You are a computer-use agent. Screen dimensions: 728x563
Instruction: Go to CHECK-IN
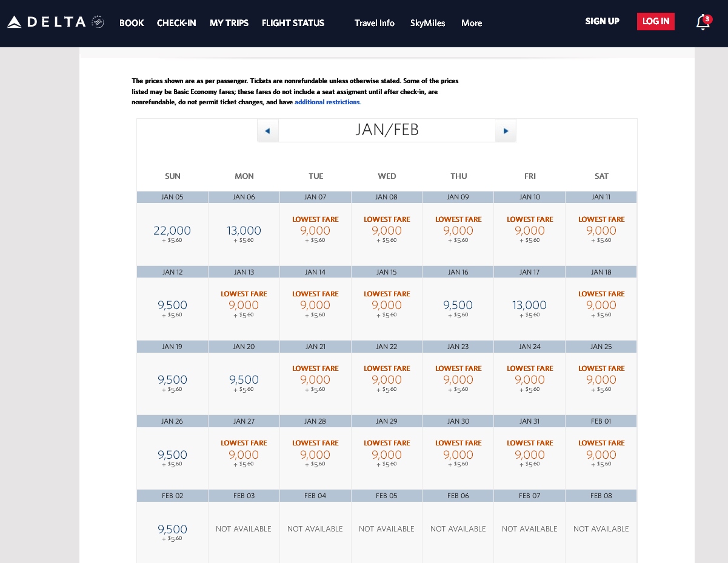tap(176, 23)
